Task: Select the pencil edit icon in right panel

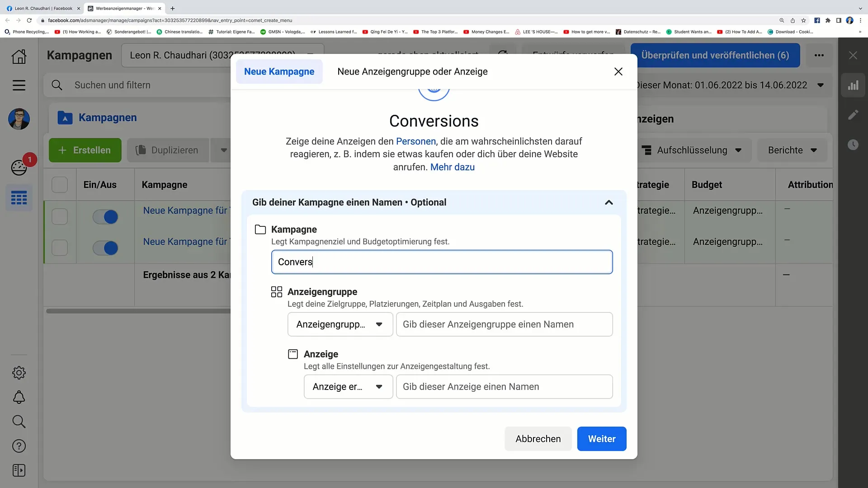Action: (853, 115)
